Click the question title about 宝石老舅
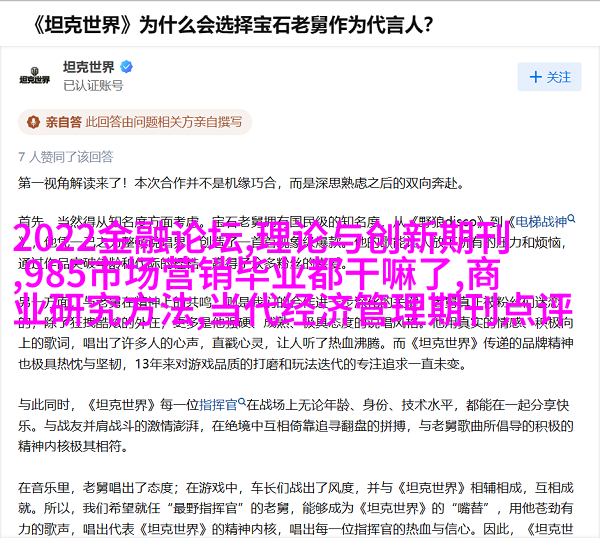Screen dimensions: 600x538 click(233, 25)
